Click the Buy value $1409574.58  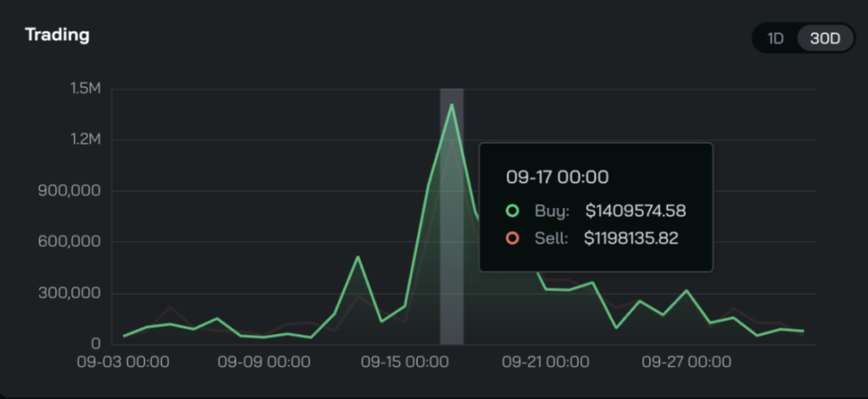[x=635, y=211]
